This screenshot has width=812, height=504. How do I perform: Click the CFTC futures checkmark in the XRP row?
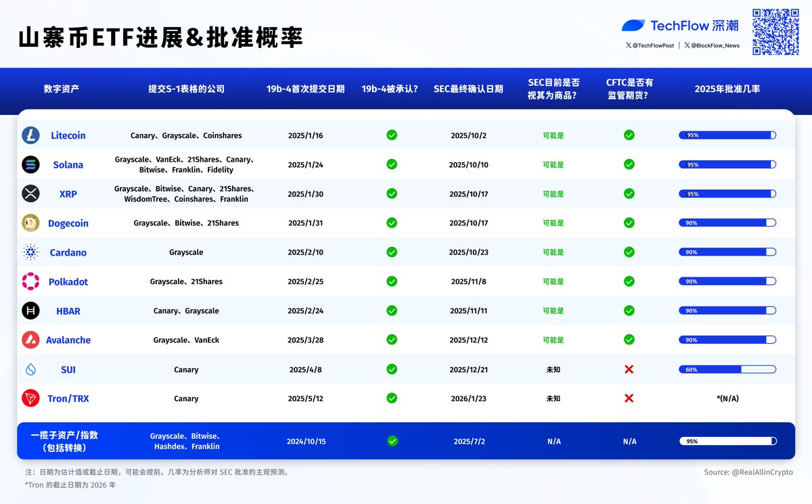click(629, 193)
